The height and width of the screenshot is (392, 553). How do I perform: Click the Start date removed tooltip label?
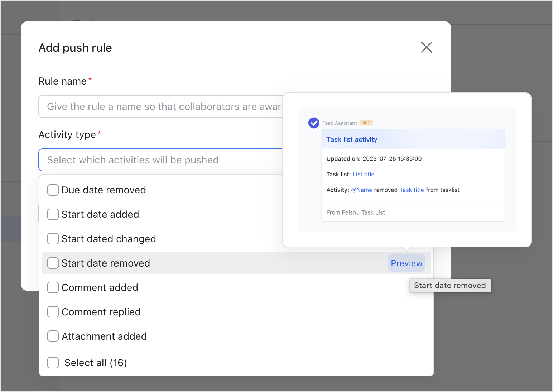click(x=450, y=285)
